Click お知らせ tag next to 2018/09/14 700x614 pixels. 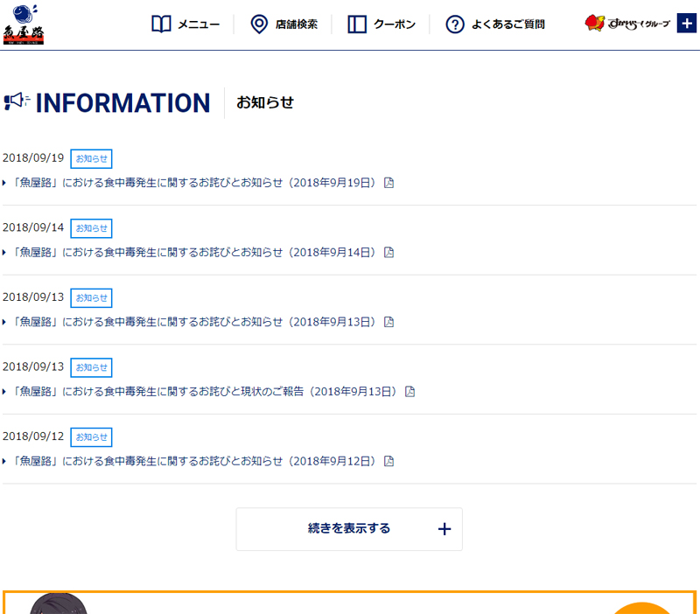[91, 228]
